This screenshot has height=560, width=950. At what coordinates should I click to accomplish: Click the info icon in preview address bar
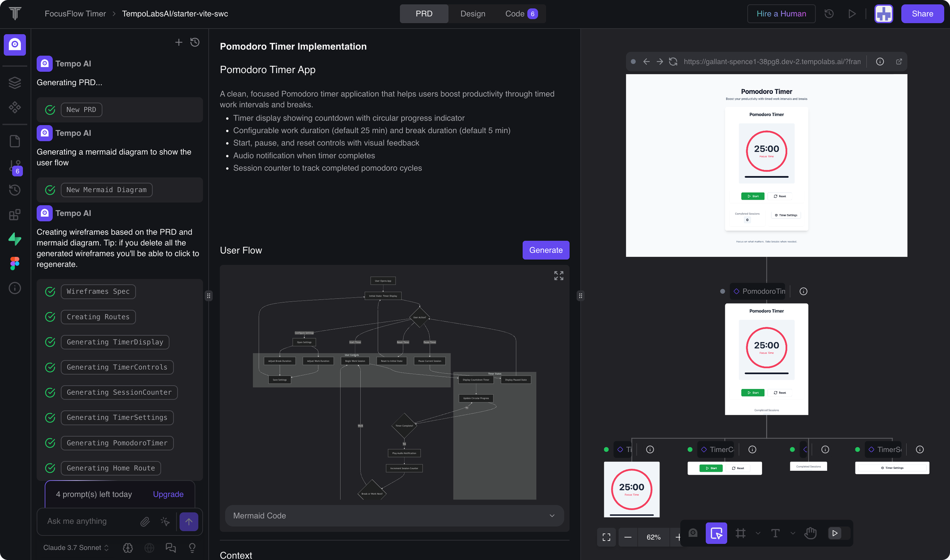pos(880,62)
